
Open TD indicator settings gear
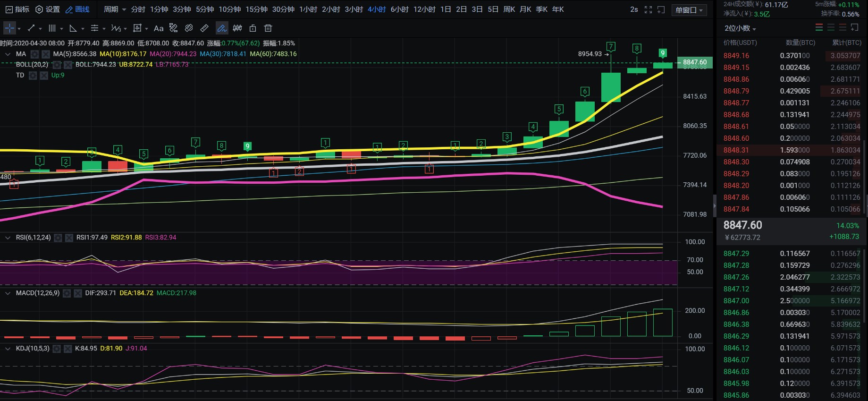33,76
